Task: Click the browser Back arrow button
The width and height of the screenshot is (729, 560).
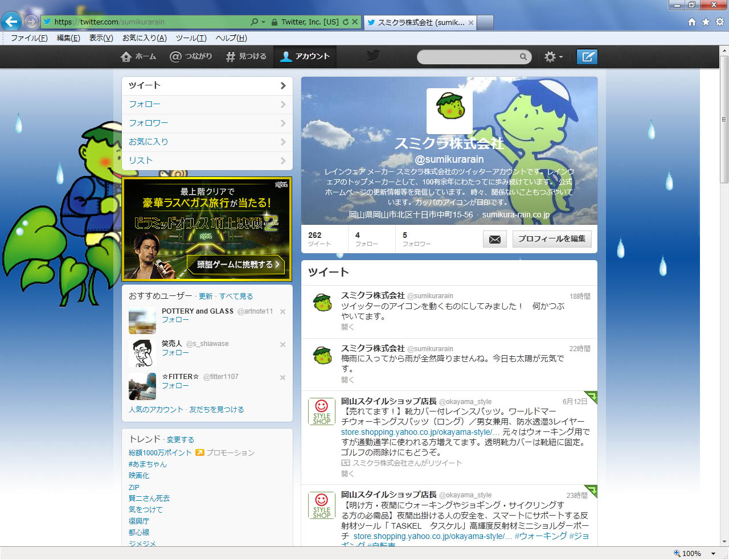Action: (11, 22)
